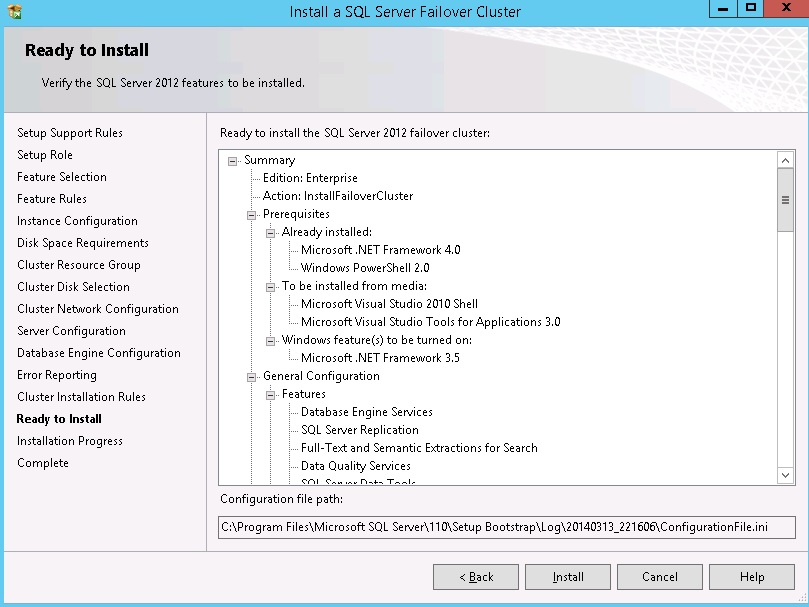Collapse Windows feature(s) to be turned on node
This screenshot has height=607, width=809.
click(x=270, y=341)
